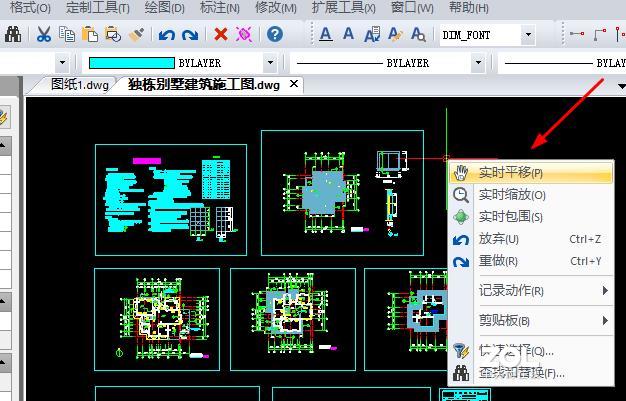
Task: Open the 帮助(H) menu
Action: pos(468,7)
